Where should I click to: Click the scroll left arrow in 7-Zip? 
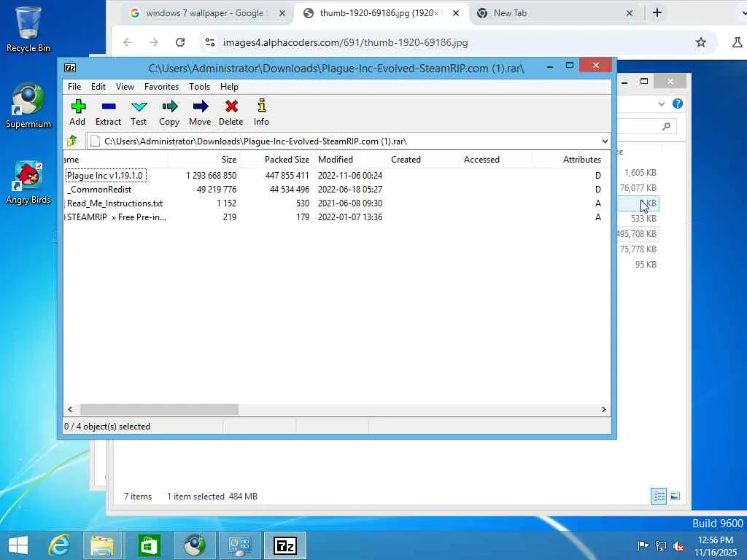point(71,410)
